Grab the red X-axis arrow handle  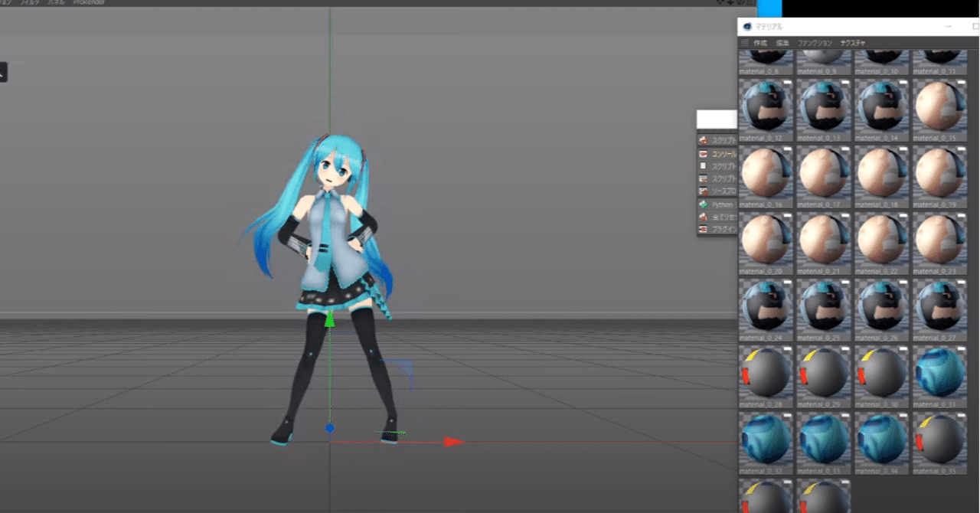[455, 442]
